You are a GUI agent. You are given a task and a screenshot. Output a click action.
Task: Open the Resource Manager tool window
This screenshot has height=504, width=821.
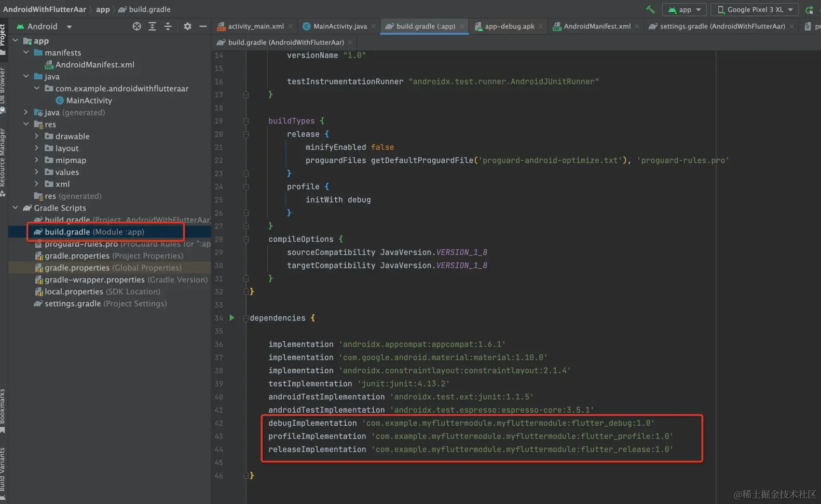pos(3,162)
